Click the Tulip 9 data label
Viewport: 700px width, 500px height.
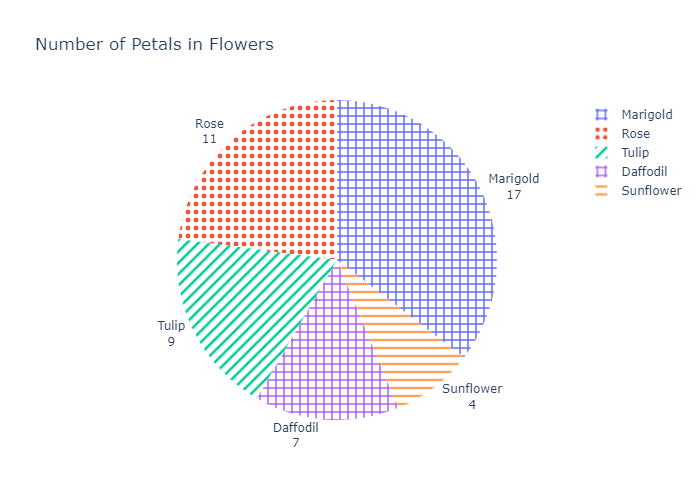coord(171,333)
